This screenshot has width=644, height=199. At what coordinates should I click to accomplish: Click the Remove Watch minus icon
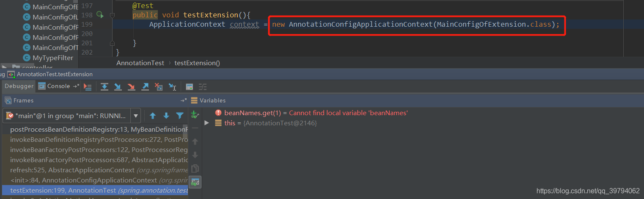pos(195,128)
